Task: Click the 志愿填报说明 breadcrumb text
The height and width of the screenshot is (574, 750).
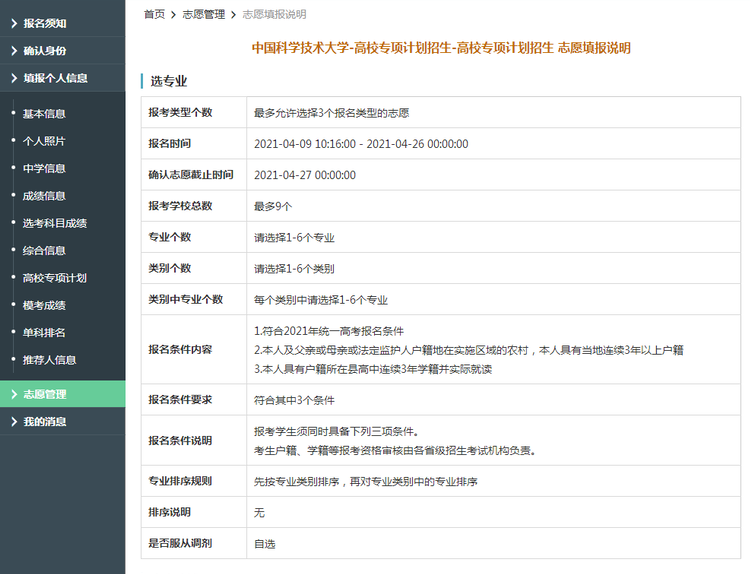Action: pos(274,14)
